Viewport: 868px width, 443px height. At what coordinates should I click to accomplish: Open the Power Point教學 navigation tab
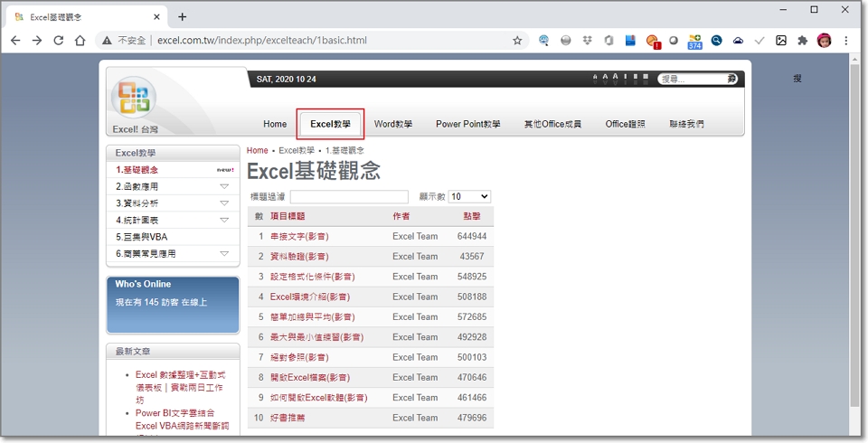click(x=467, y=124)
